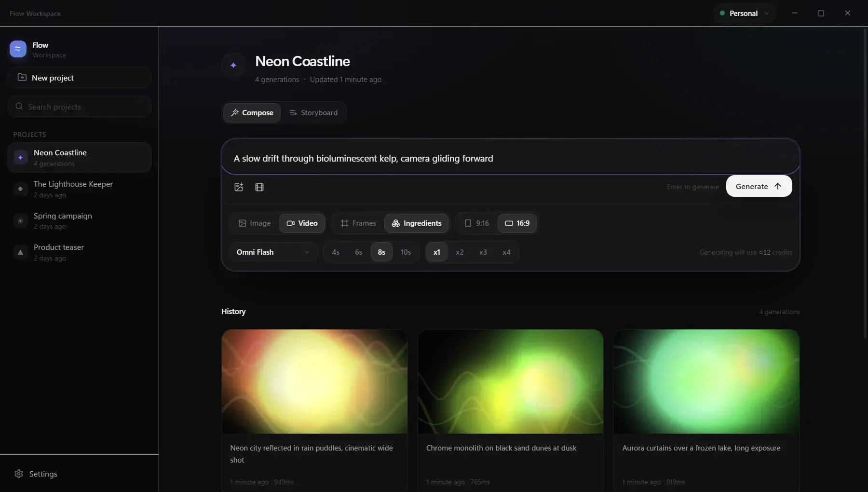The image size is (868, 492).
Task: Set duration to 4s
Action: [336, 252]
